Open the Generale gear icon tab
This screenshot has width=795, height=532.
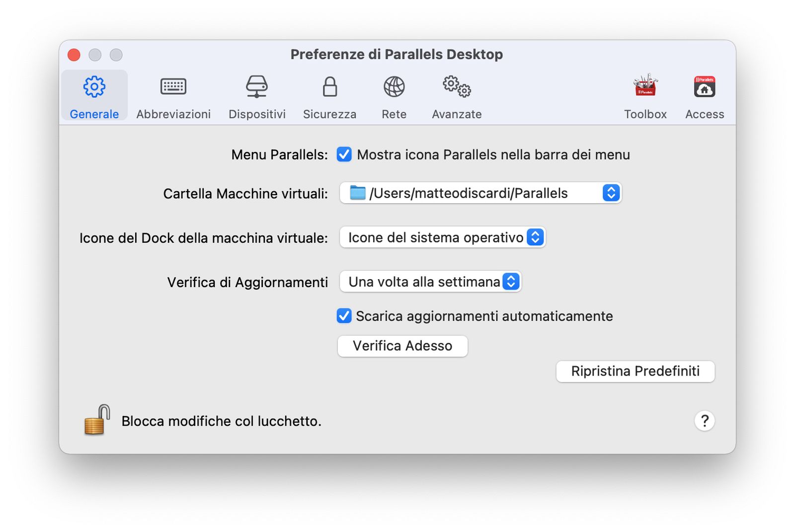(94, 87)
